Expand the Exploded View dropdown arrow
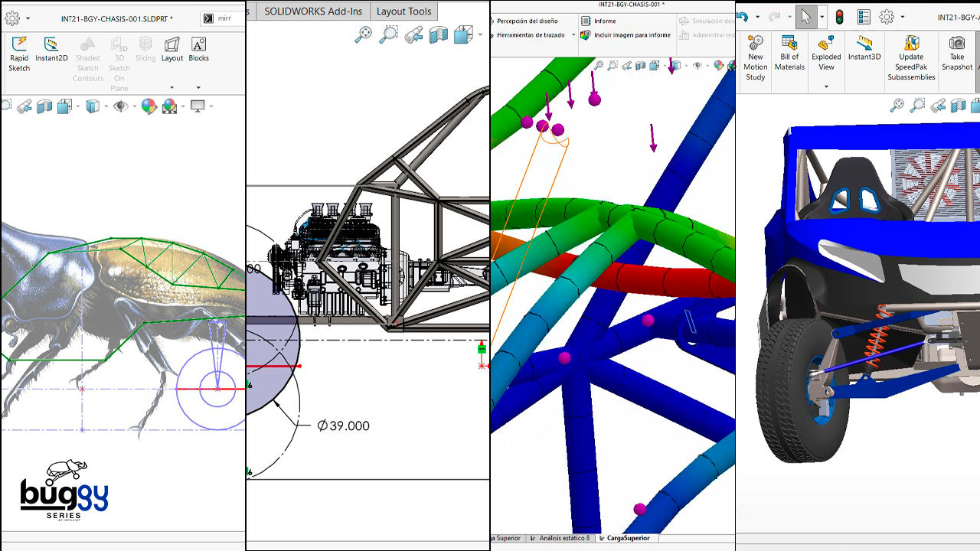 826,86
